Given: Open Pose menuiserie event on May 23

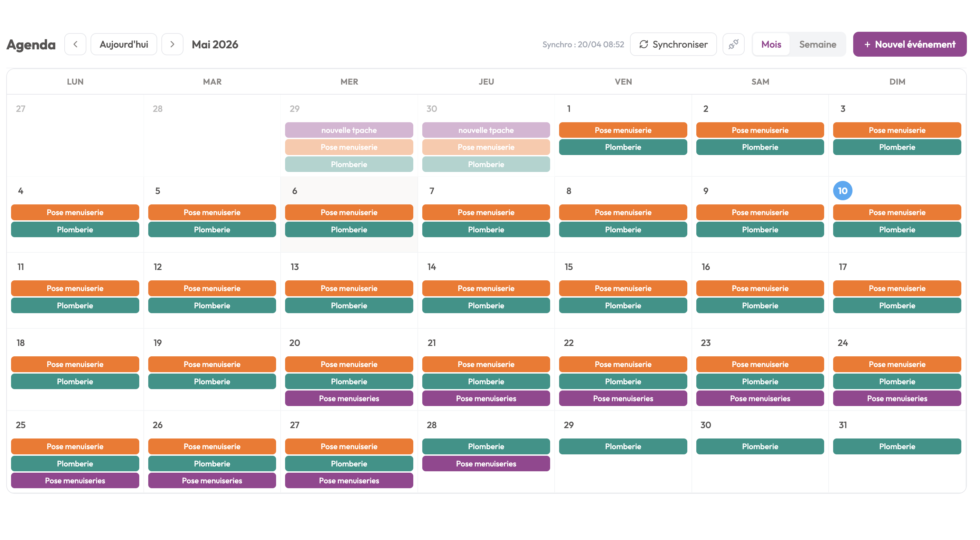Looking at the screenshot, I should pyautogui.click(x=760, y=365).
